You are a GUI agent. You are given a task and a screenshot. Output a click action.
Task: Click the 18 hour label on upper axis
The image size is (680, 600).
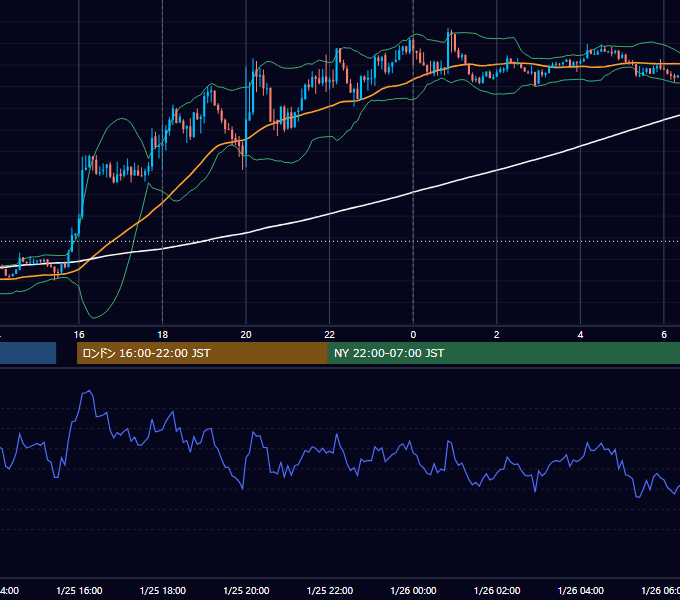point(163,334)
